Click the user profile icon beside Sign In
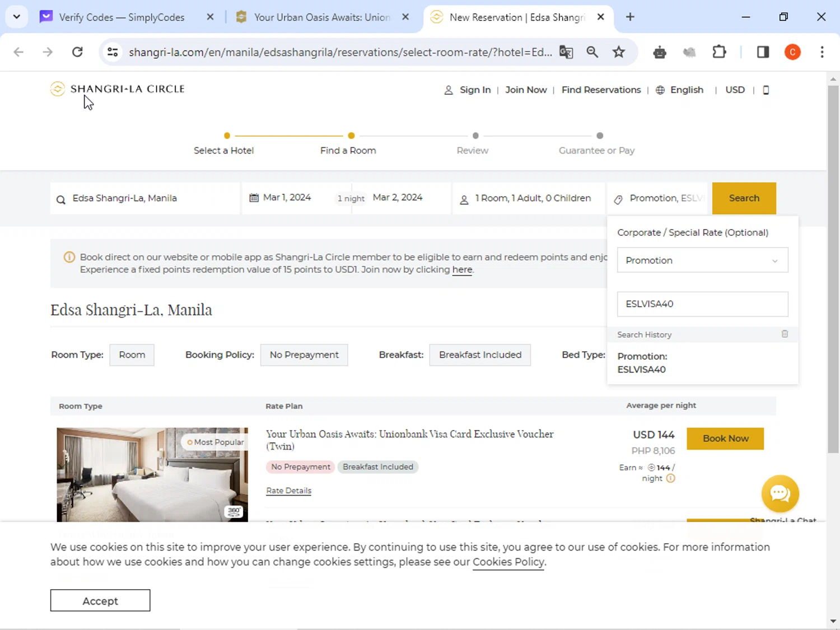 [449, 90]
